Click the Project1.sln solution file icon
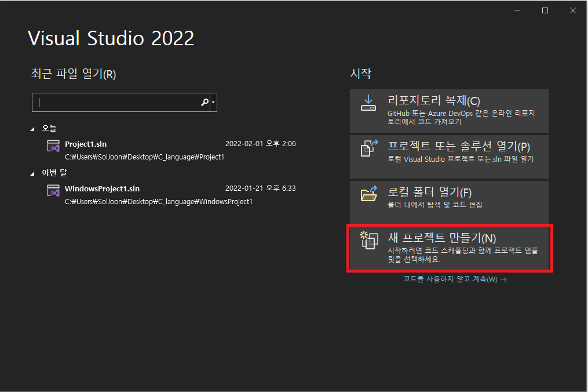Screen dimensions: 588x392 click(x=53, y=146)
